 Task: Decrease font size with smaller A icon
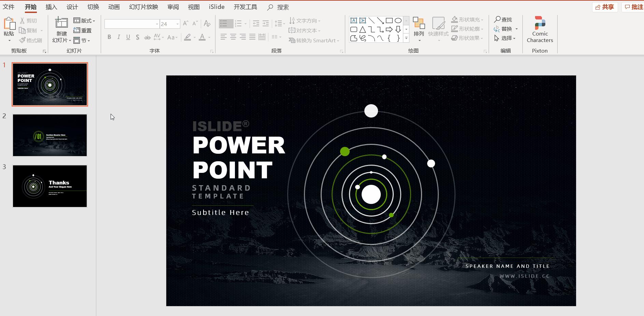pyautogui.click(x=195, y=24)
